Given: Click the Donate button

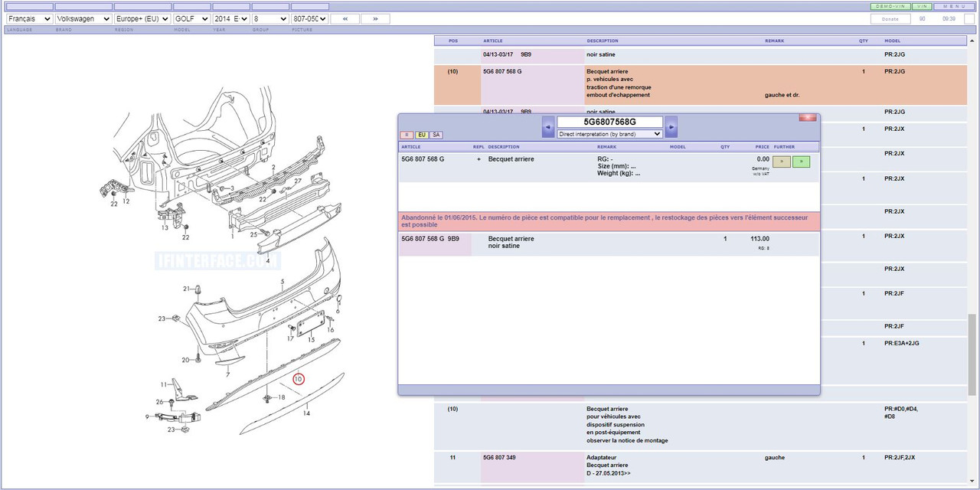Looking at the screenshot, I should (890, 18).
